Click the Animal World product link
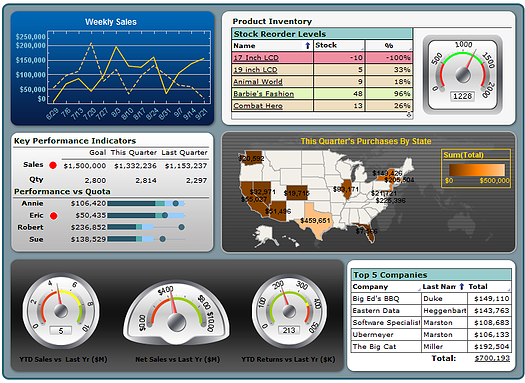 pyautogui.click(x=257, y=82)
